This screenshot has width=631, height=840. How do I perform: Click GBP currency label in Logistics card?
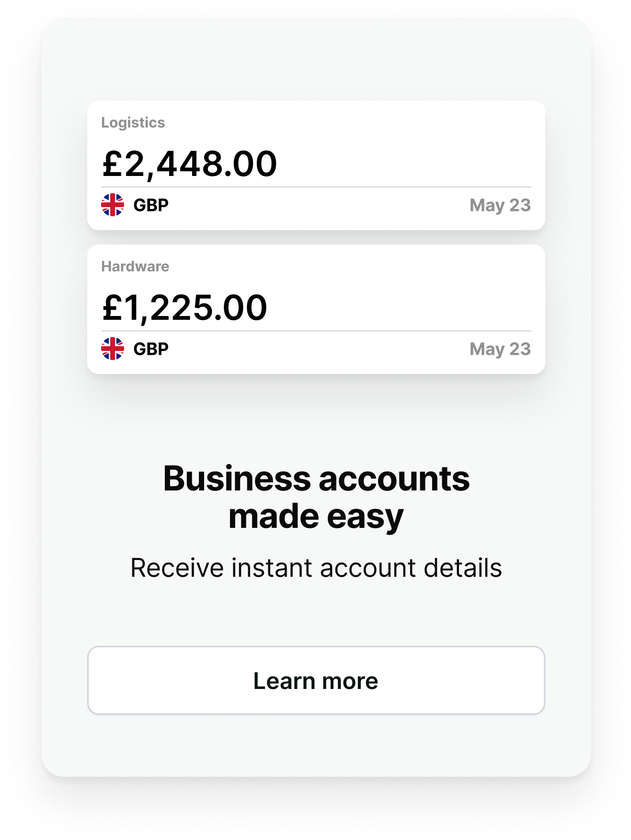pos(151,205)
